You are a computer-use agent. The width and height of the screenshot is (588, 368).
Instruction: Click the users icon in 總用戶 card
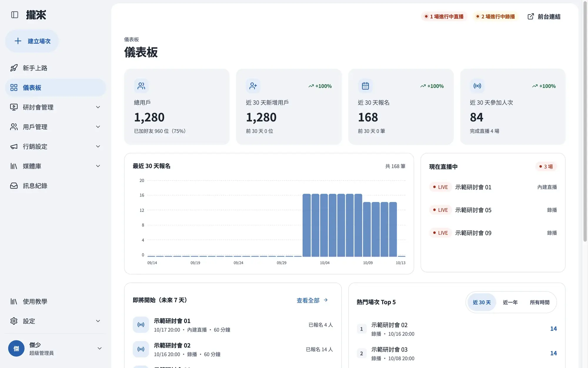pyautogui.click(x=141, y=86)
